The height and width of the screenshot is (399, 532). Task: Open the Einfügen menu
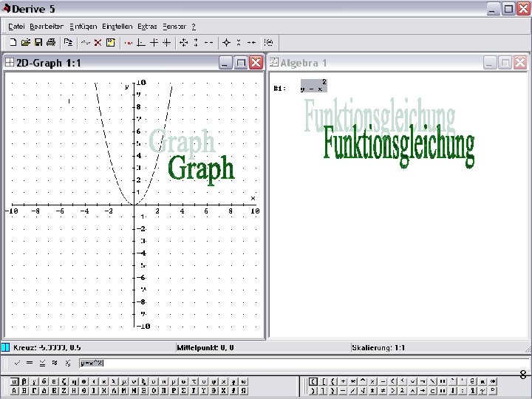(x=83, y=26)
